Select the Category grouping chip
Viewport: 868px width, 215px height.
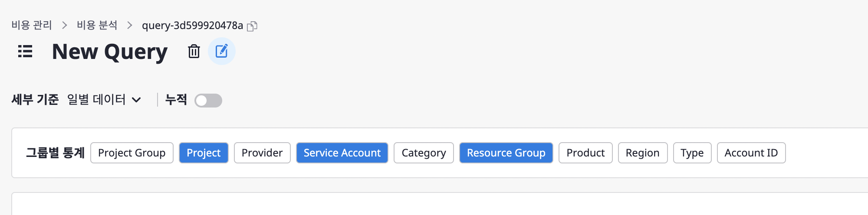tap(424, 153)
